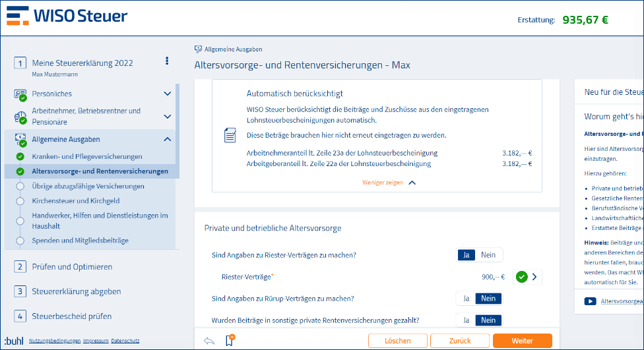Select Nein for Rürup-Verträge question
This screenshot has height=350, width=644.
[488, 299]
